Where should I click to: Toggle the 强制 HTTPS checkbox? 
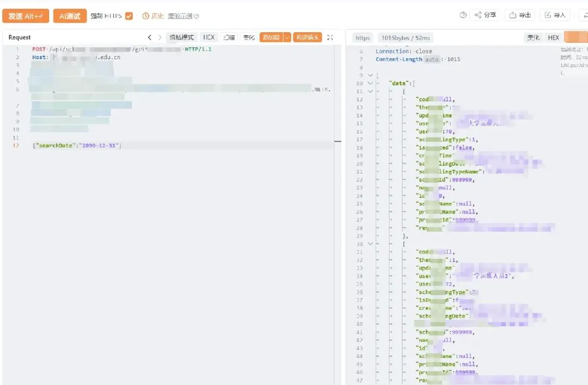tap(129, 16)
